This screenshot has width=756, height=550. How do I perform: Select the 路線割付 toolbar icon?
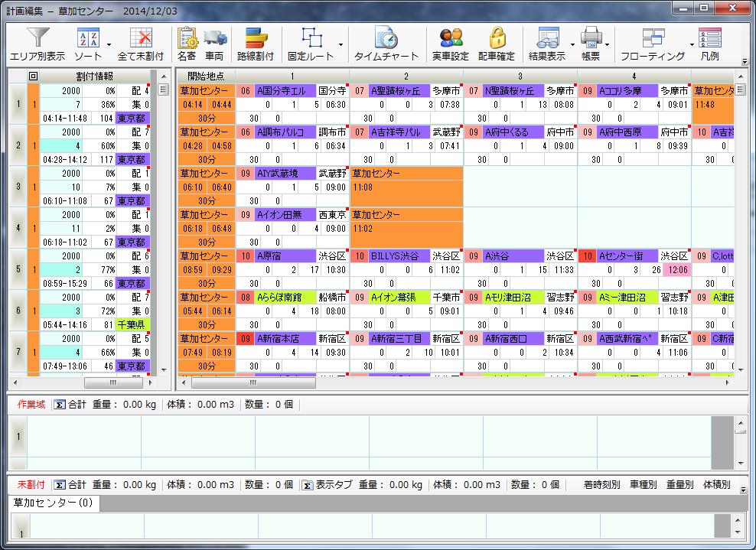[255, 38]
